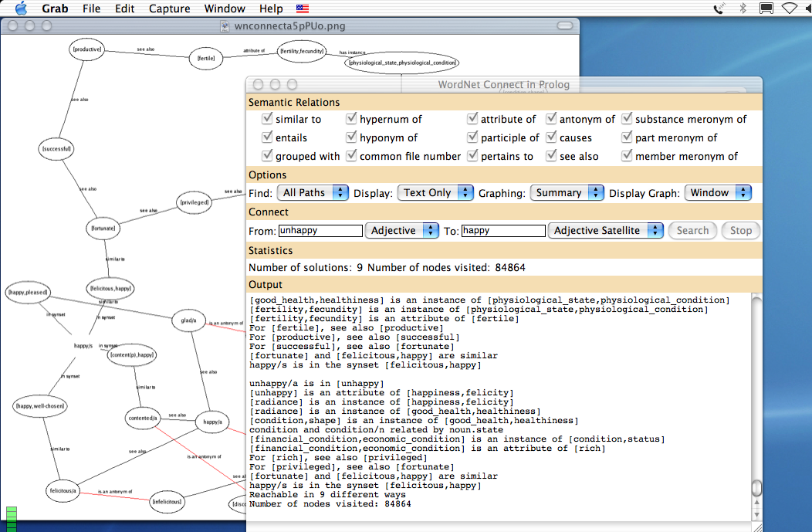The width and height of the screenshot is (812, 532).
Task: Open the Edit menu
Action: click(124, 8)
